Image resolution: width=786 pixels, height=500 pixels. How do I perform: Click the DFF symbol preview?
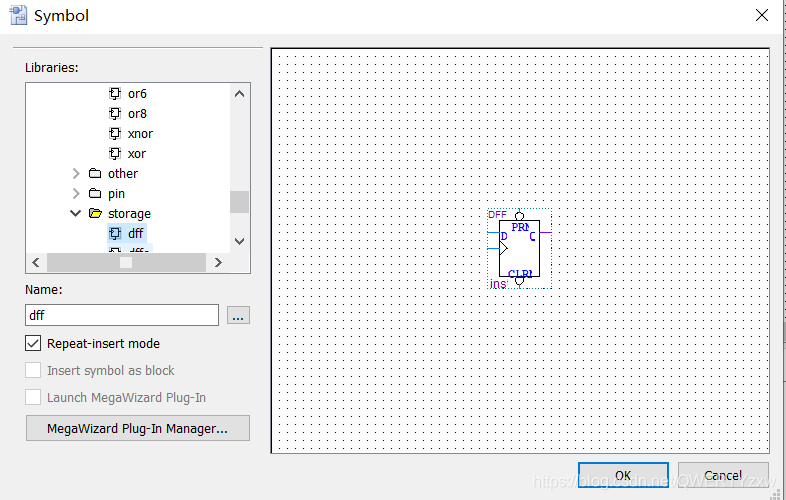(x=519, y=249)
